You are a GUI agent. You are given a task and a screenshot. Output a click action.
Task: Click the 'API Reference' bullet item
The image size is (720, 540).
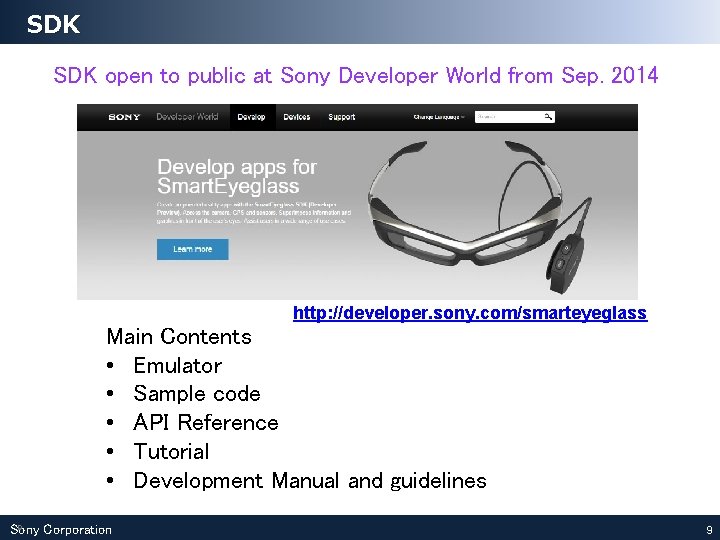tap(206, 422)
